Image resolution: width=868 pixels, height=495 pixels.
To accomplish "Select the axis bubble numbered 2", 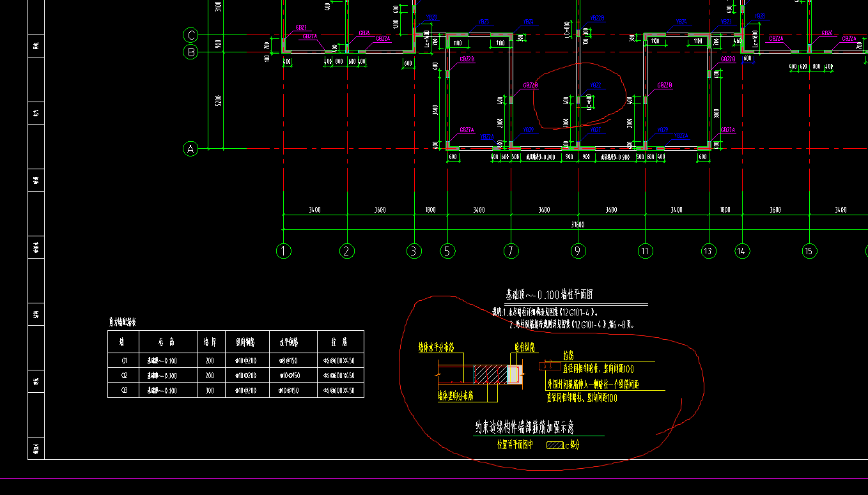I will [346, 251].
